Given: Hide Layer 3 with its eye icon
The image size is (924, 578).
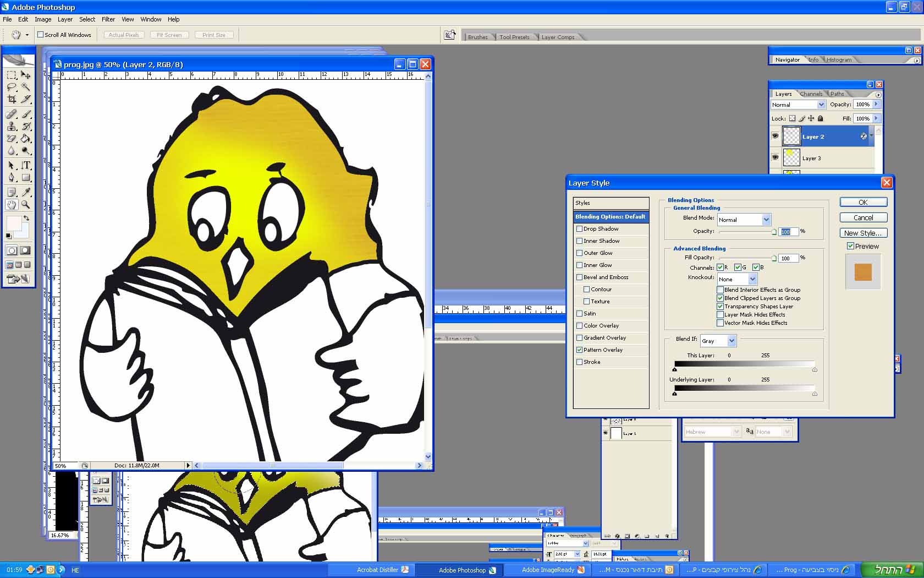Looking at the screenshot, I should click(775, 157).
